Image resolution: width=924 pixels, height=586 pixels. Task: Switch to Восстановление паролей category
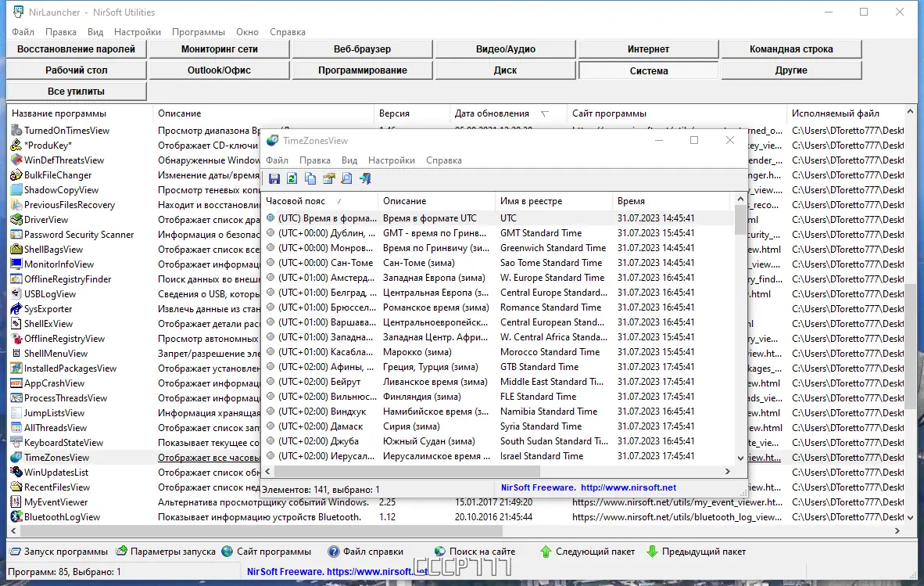(76, 49)
